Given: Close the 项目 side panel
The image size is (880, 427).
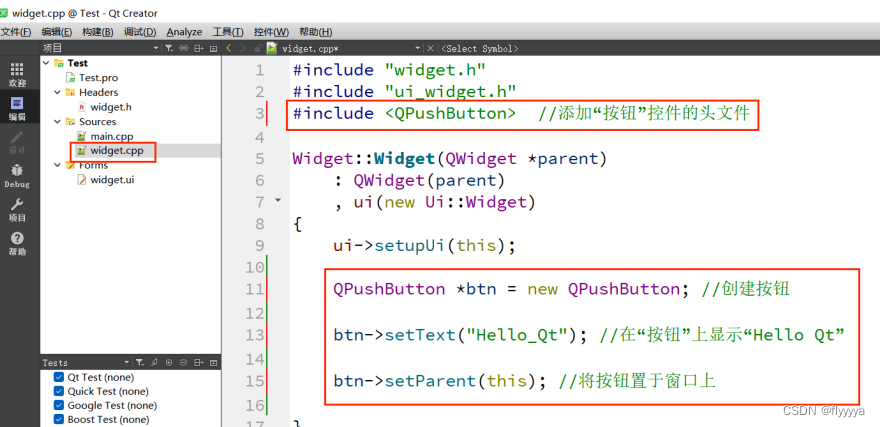Looking at the screenshot, I should (x=213, y=49).
